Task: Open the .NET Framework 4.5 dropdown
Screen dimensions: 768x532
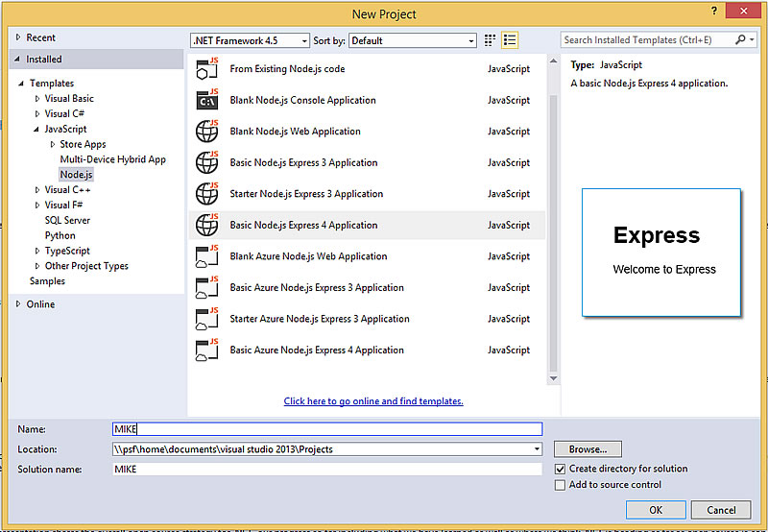Action: click(251, 40)
